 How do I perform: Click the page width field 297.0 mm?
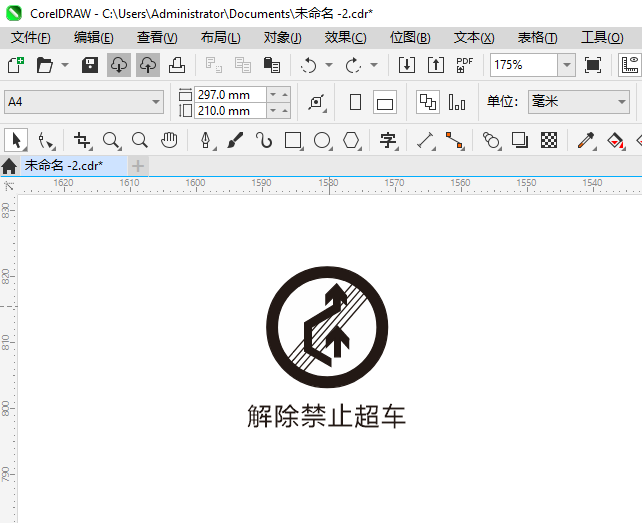[x=230, y=95]
